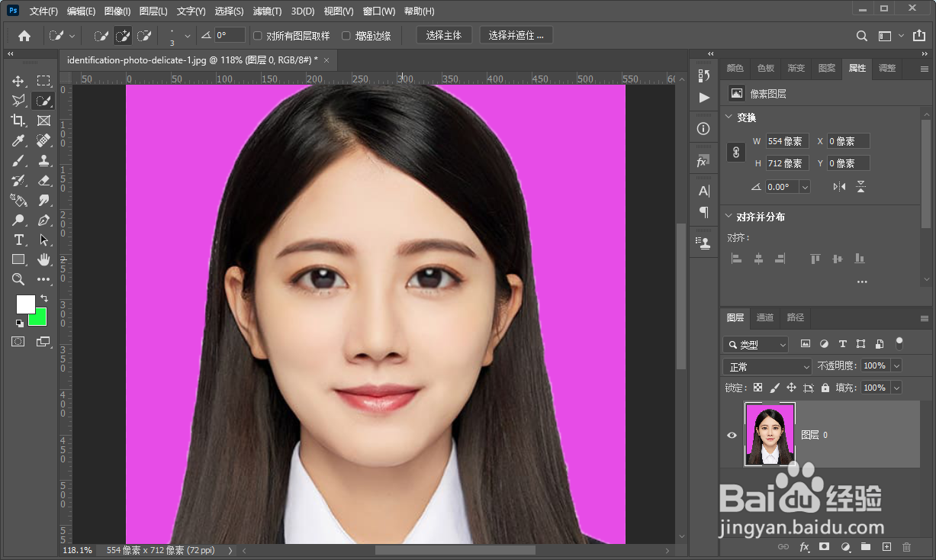The image size is (936, 560).
Task: Select the Spot Healing Brush tool
Action: [43, 140]
